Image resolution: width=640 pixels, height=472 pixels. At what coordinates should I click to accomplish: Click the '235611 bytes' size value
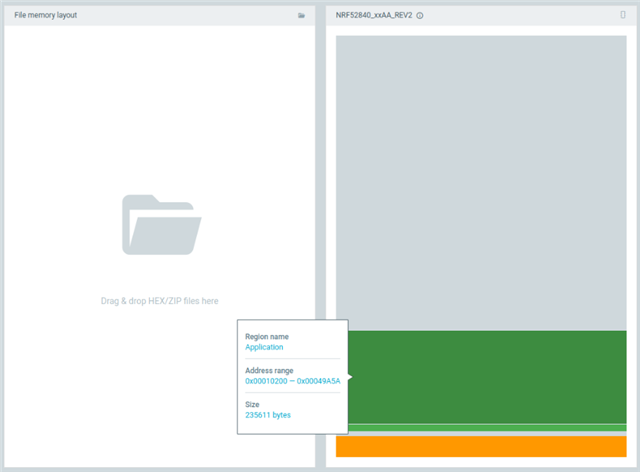coord(268,415)
